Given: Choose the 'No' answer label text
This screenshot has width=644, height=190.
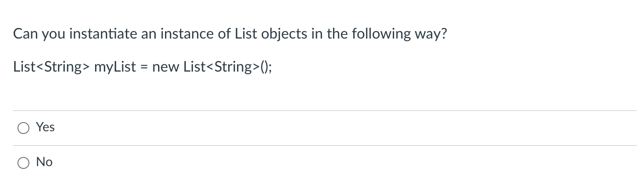Looking at the screenshot, I should click(45, 162).
